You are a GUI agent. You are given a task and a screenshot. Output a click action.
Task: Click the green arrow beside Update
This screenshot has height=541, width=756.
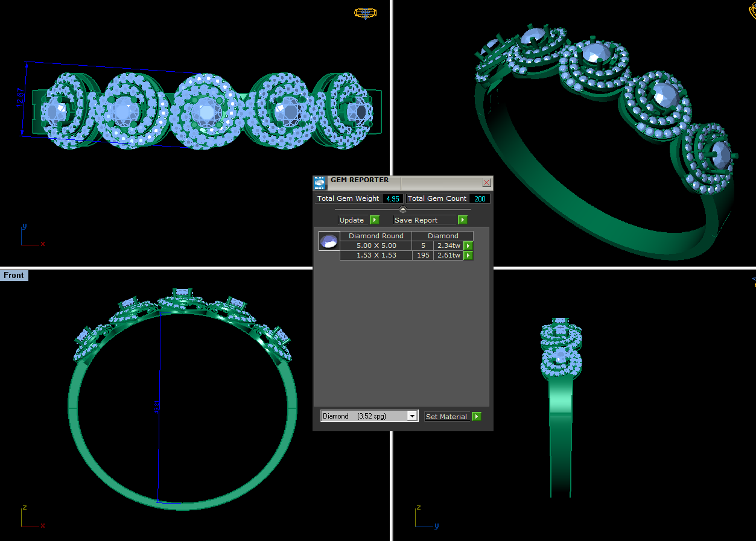coord(374,220)
